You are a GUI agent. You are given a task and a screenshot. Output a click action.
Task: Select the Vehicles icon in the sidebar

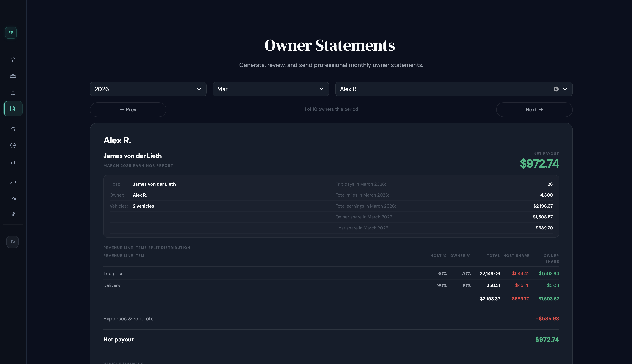(x=13, y=76)
